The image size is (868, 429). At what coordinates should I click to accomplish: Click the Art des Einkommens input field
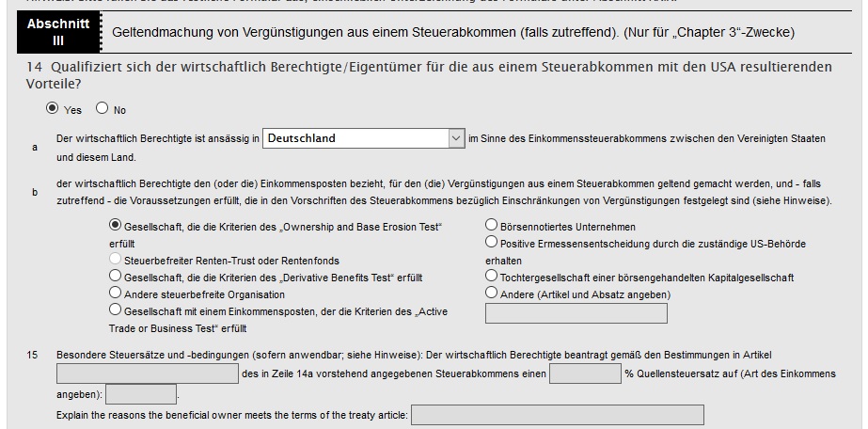pos(141,395)
